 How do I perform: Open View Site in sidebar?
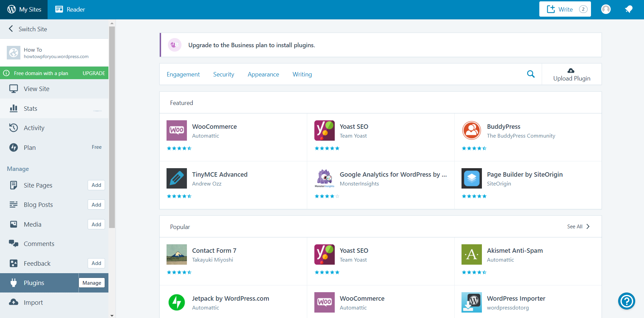point(54,89)
